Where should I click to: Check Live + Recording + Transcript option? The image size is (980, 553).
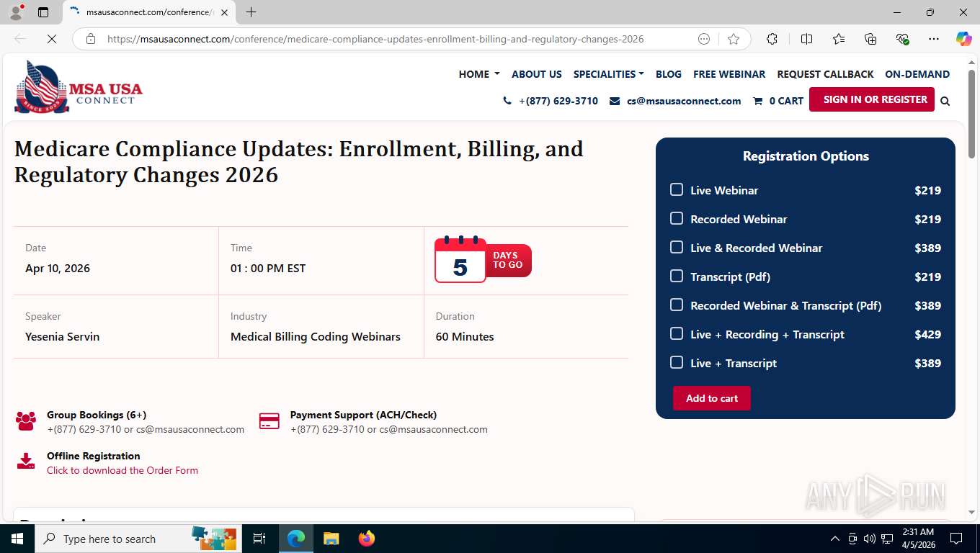click(x=677, y=333)
